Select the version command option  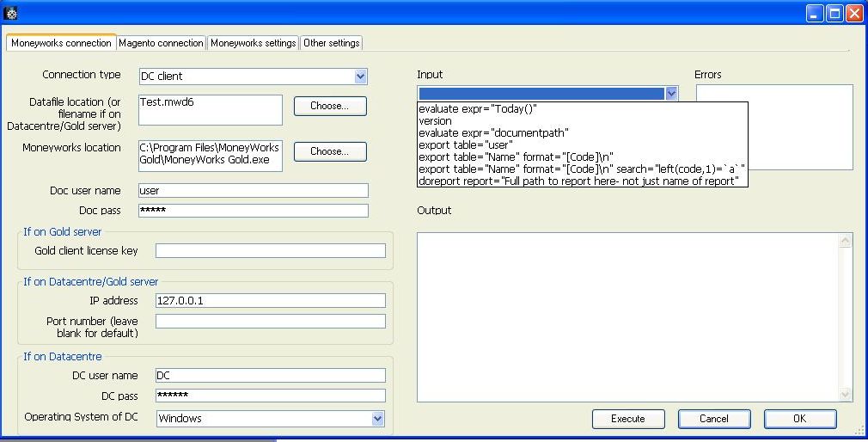[583, 120]
